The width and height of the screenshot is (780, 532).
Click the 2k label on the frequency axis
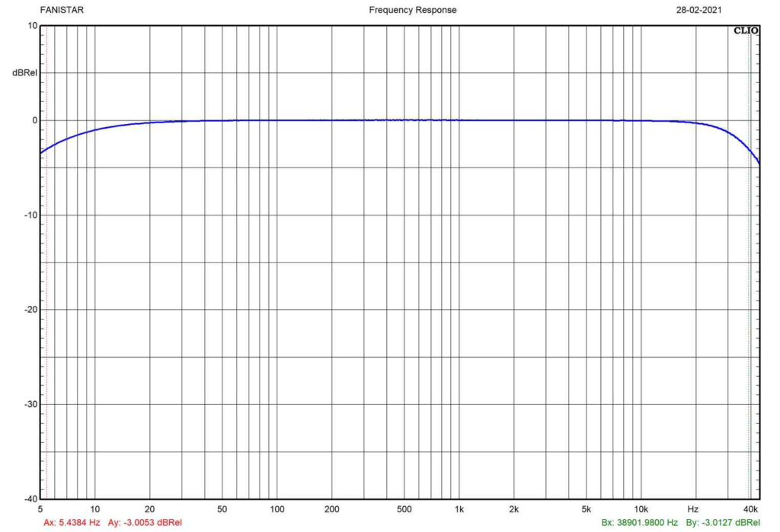click(514, 509)
